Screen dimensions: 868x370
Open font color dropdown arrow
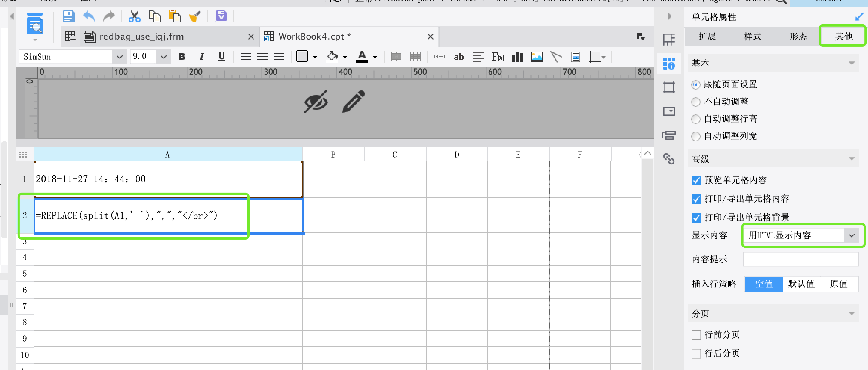pos(375,57)
